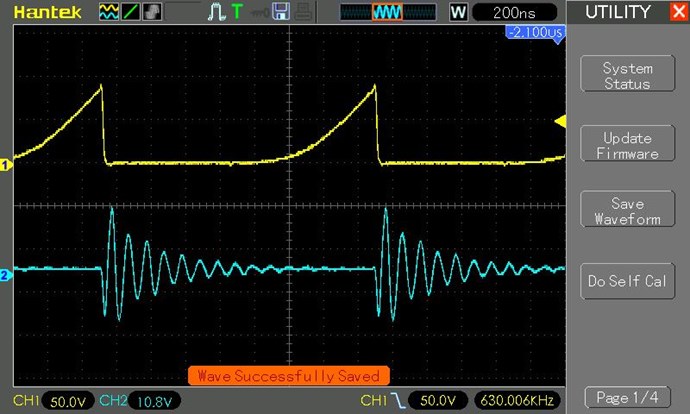Click the Hantek logo
The width and height of the screenshot is (690, 414).
[48, 12]
